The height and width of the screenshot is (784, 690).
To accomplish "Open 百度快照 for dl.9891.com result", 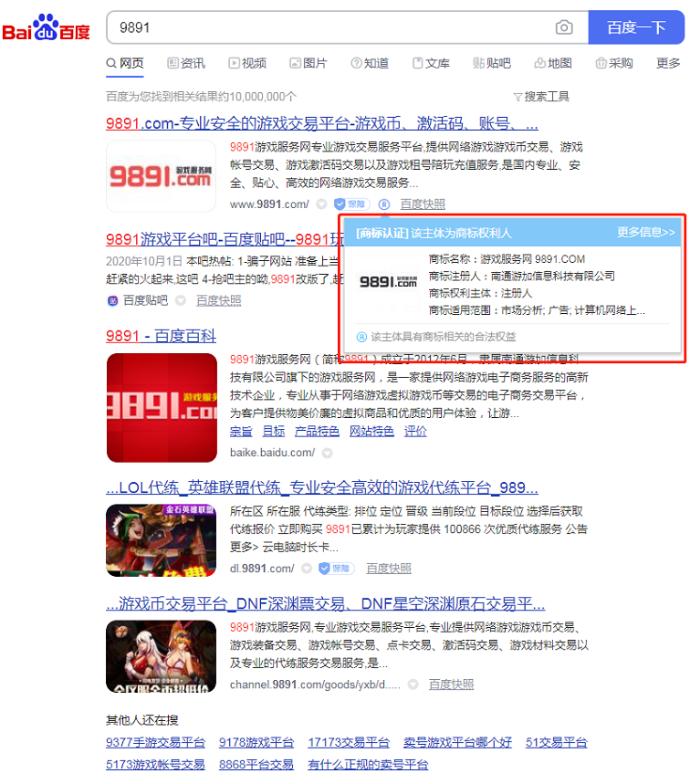I will click(x=389, y=569).
